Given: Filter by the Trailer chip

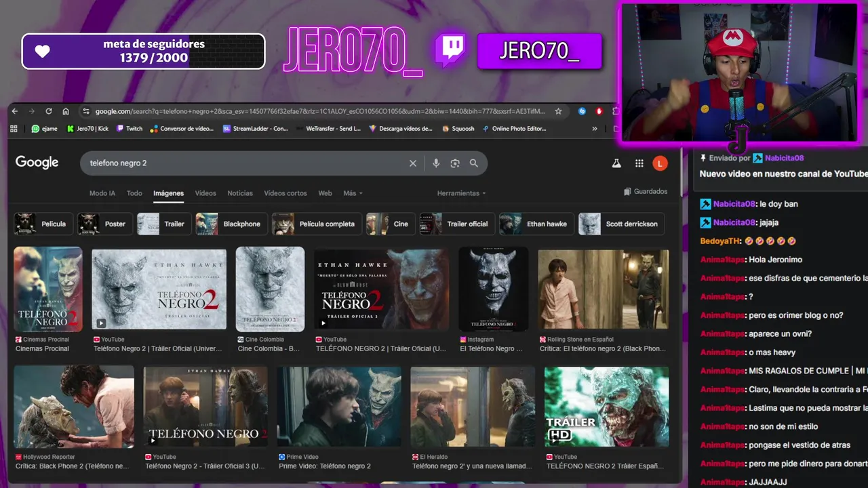Looking at the screenshot, I should pos(163,224).
